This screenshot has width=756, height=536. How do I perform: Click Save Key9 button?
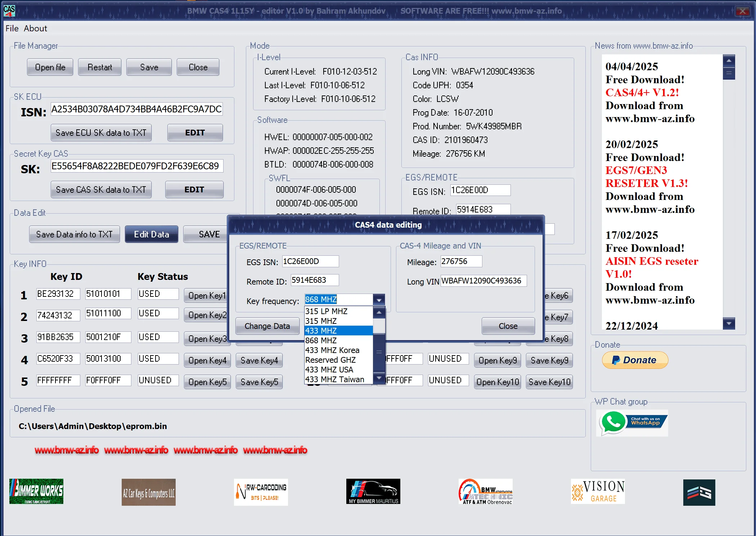point(549,361)
